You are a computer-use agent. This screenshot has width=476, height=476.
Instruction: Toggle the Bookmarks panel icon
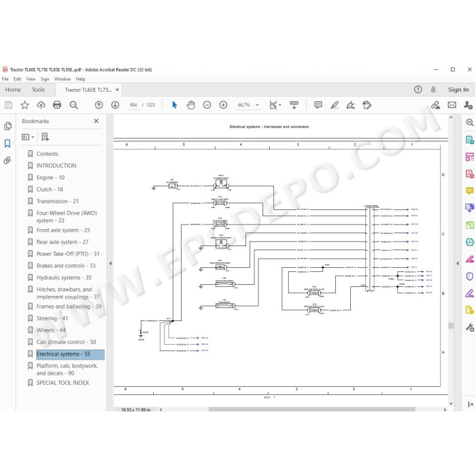[x=7, y=143]
